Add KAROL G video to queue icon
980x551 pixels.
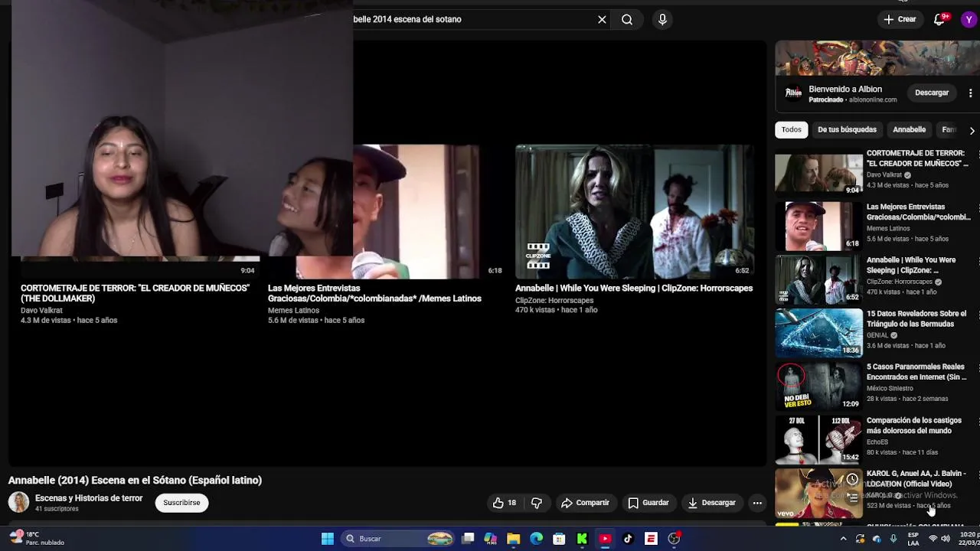point(852,497)
